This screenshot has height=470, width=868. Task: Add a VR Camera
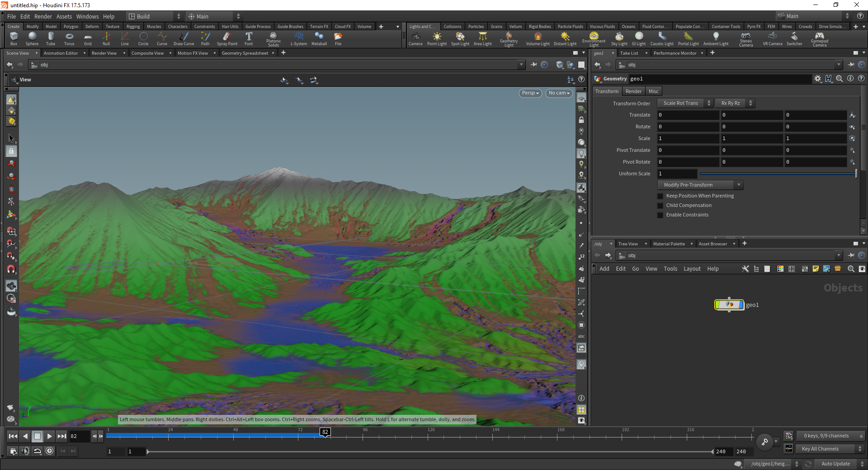(x=773, y=39)
